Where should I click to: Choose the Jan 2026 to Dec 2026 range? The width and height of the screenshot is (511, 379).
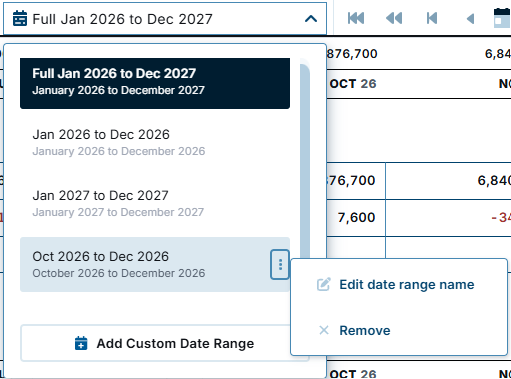[155, 143]
